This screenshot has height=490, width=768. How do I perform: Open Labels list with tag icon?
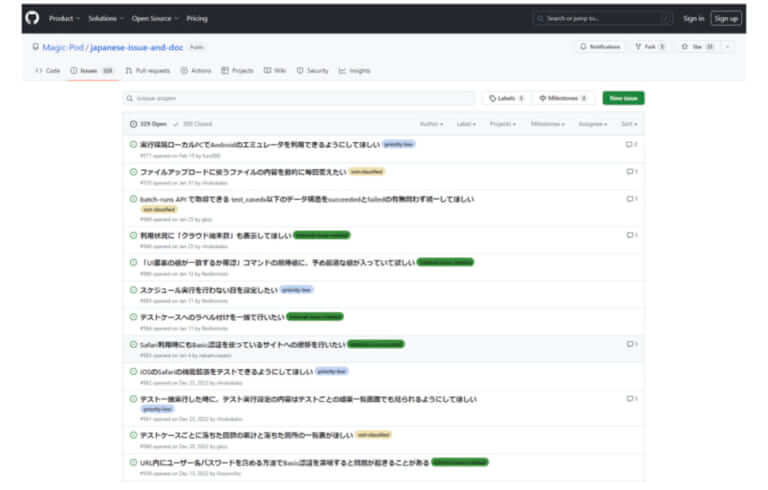click(x=507, y=98)
